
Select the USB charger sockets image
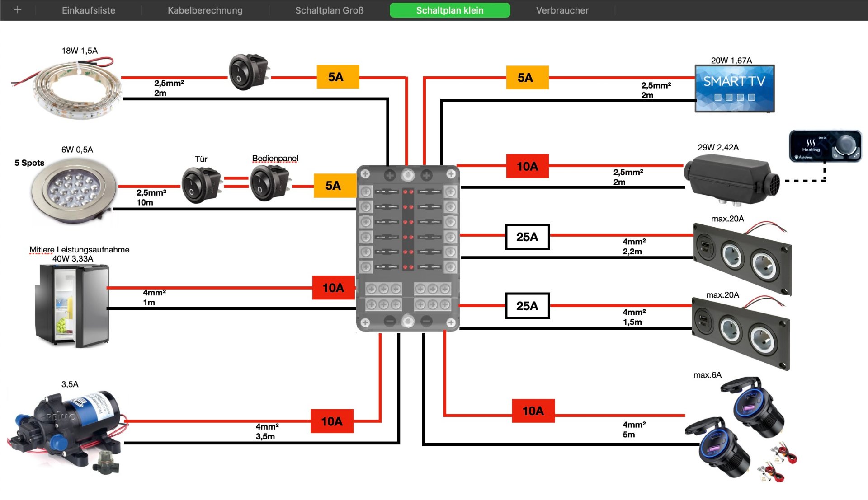coord(741,429)
